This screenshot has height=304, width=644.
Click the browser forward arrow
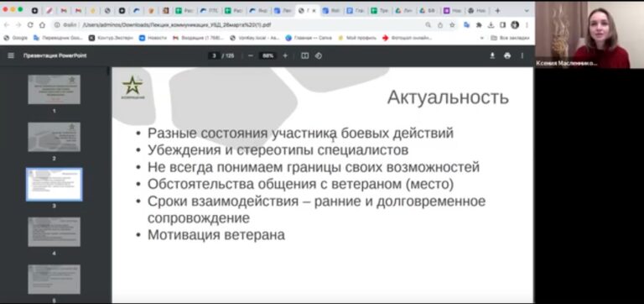18,24
